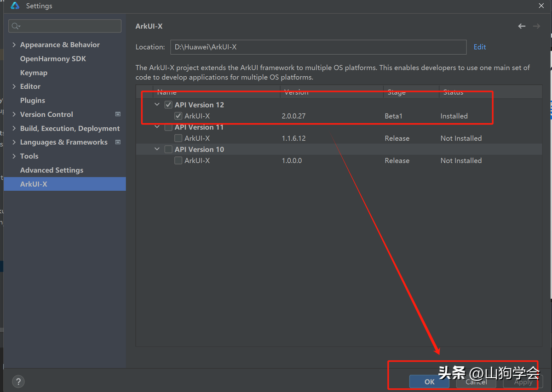Collapse the API Version 10 group

pyautogui.click(x=157, y=149)
